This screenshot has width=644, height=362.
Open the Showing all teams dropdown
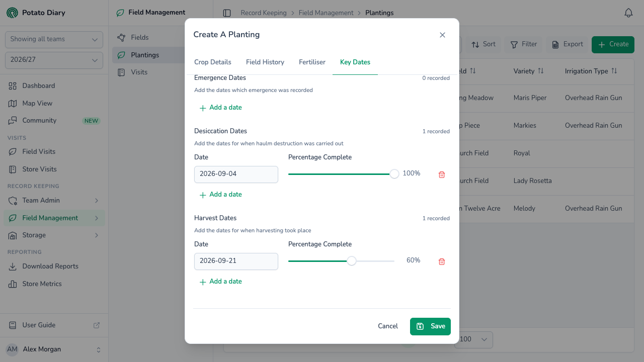click(x=54, y=39)
